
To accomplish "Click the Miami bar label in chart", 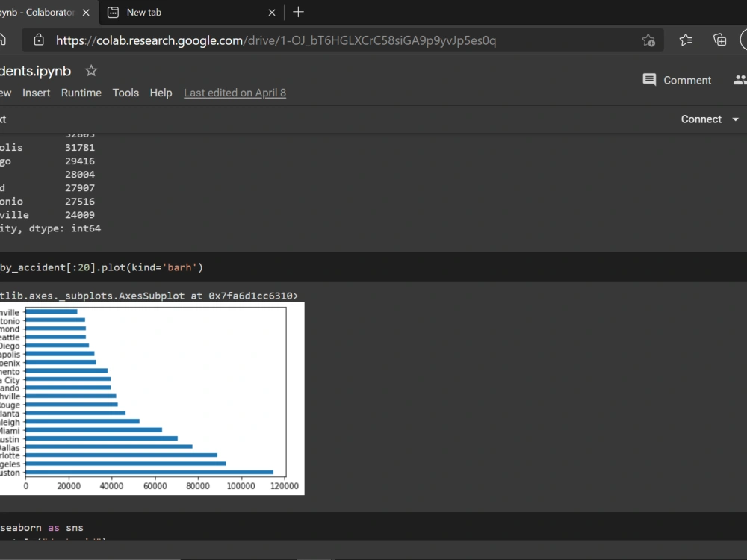I will click(x=10, y=431).
